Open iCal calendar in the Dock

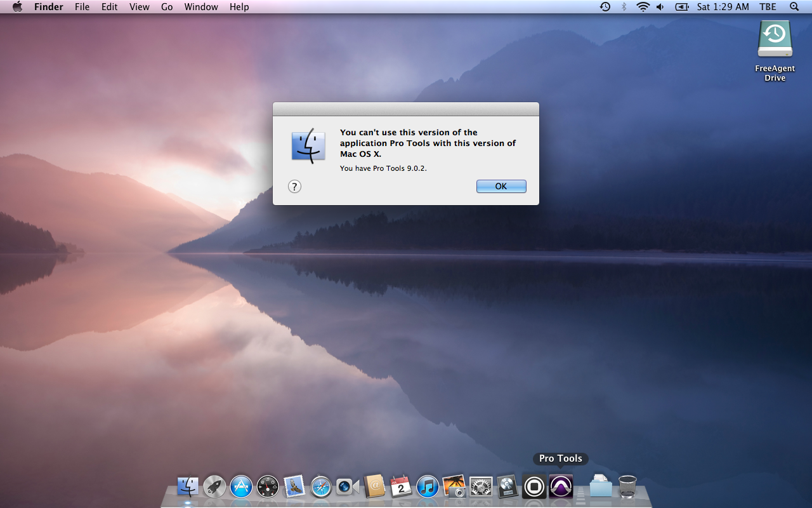click(401, 487)
